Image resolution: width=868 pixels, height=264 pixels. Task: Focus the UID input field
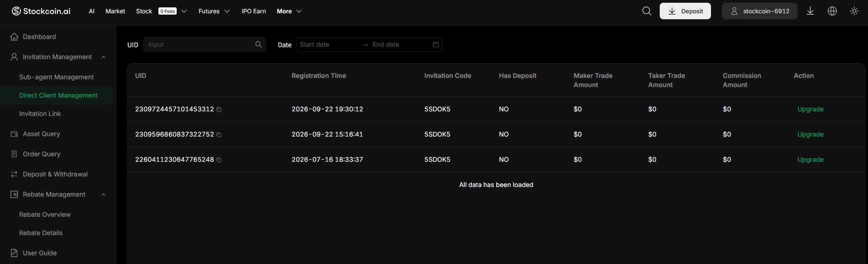pos(197,44)
